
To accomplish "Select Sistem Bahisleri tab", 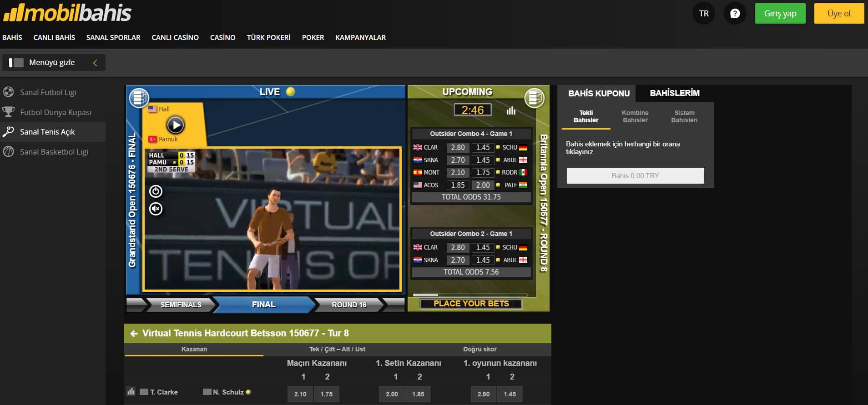I will (684, 116).
